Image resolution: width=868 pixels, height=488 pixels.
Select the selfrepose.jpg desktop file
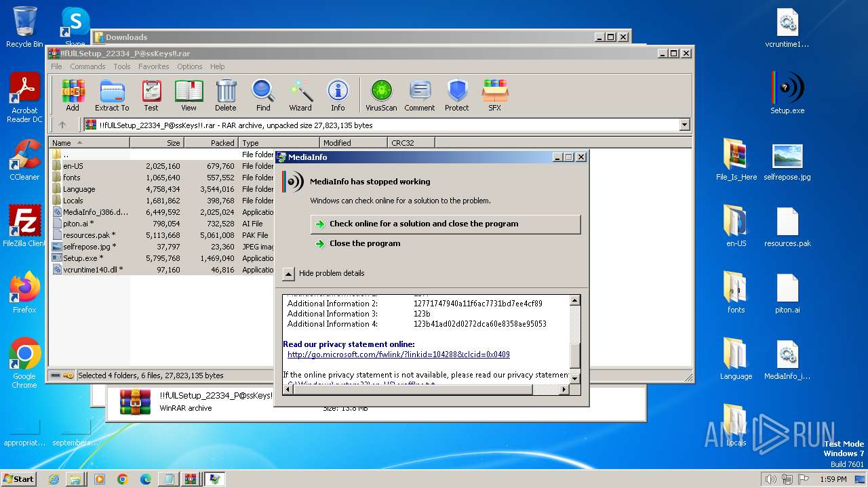pyautogui.click(x=787, y=159)
